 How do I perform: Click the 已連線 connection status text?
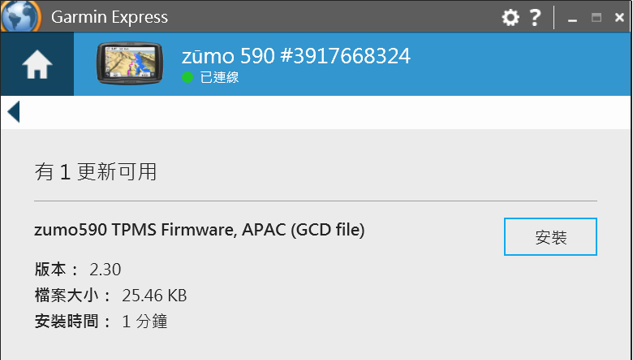(219, 77)
